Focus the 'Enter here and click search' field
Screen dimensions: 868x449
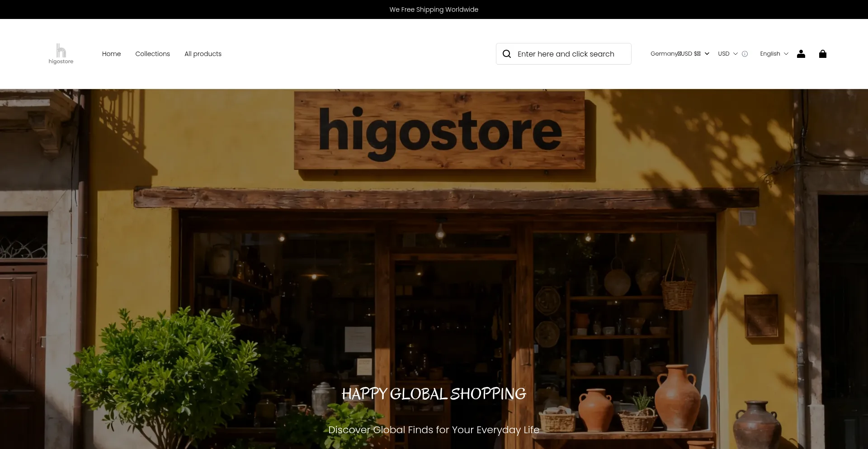point(570,54)
